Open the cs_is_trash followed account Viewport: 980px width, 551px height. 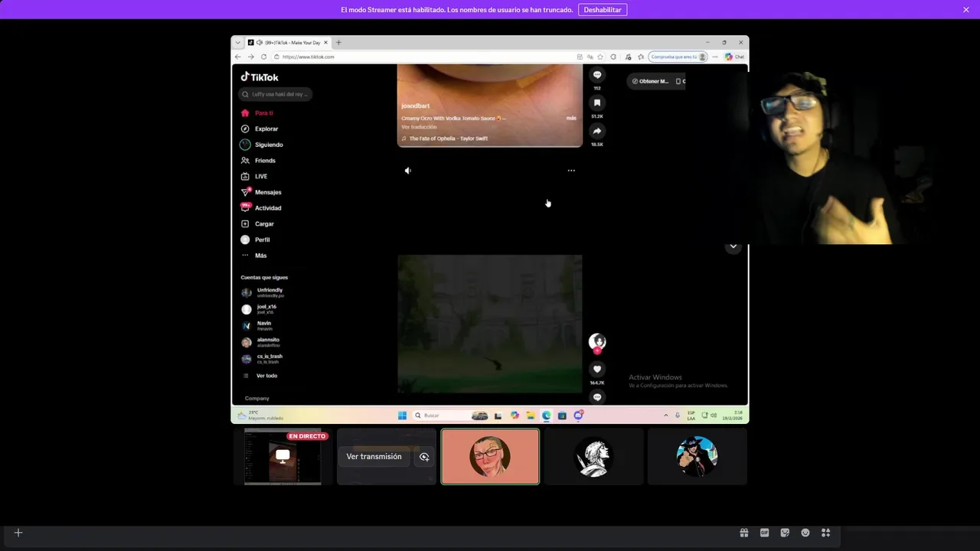point(263,358)
